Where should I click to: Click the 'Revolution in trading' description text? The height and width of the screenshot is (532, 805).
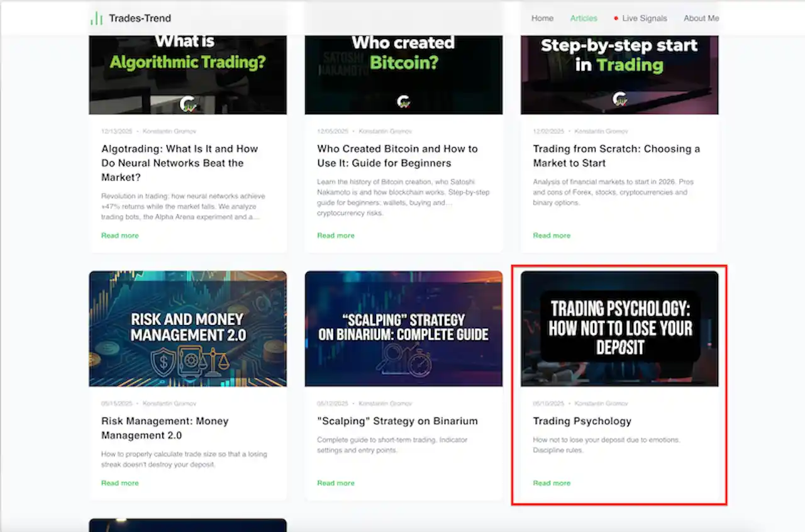point(183,206)
